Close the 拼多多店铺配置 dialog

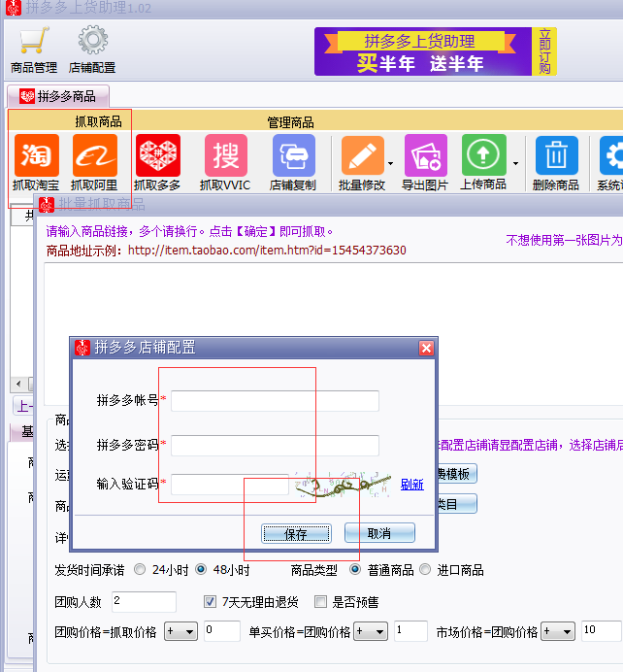[x=426, y=348]
